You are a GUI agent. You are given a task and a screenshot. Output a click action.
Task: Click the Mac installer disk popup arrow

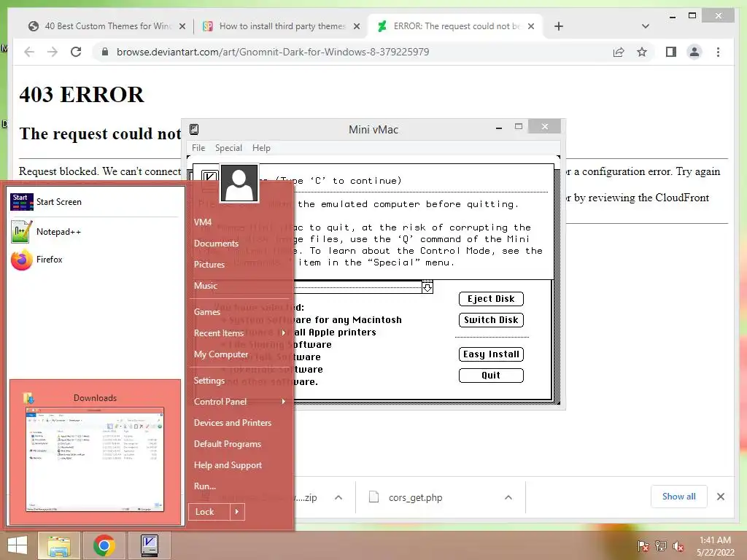pos(427,287)
